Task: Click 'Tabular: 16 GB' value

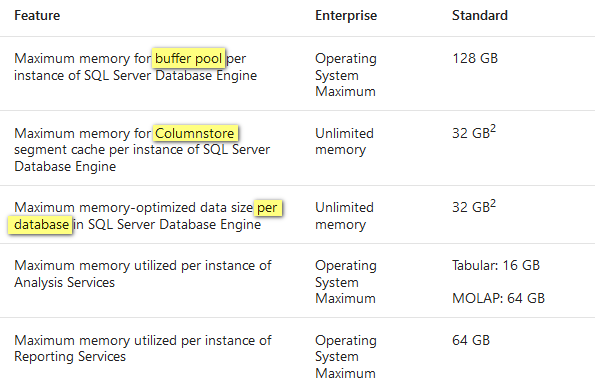Action: pyautogui.click(x=496, y=265)
